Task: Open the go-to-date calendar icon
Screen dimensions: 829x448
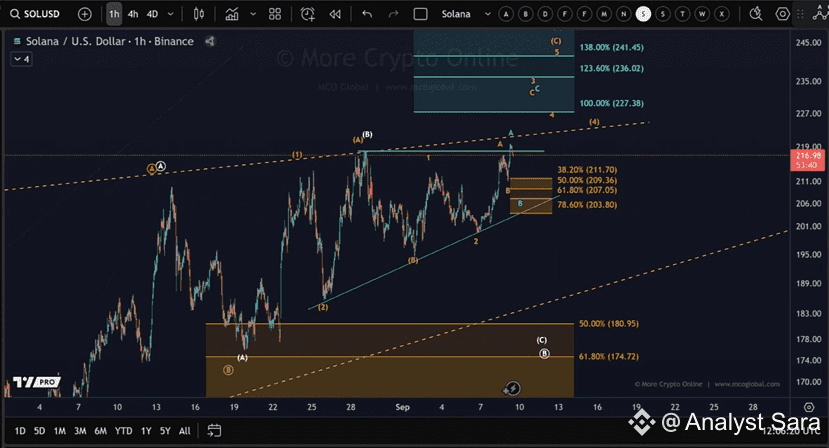Action: 214,431
